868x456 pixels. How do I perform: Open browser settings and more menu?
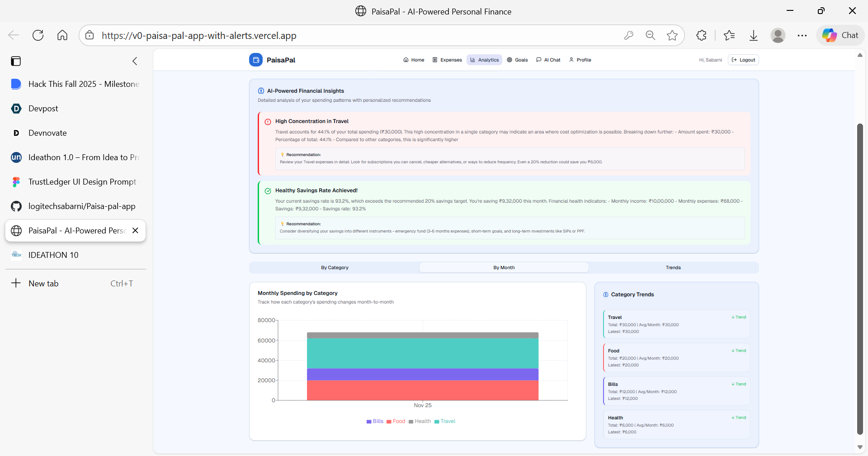[x=802, y=35]
